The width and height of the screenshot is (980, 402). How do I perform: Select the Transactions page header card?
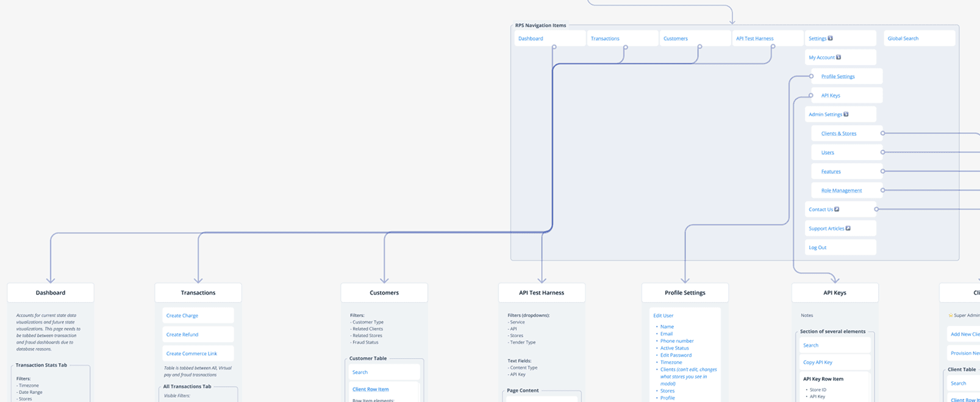[x=198, y=293]
